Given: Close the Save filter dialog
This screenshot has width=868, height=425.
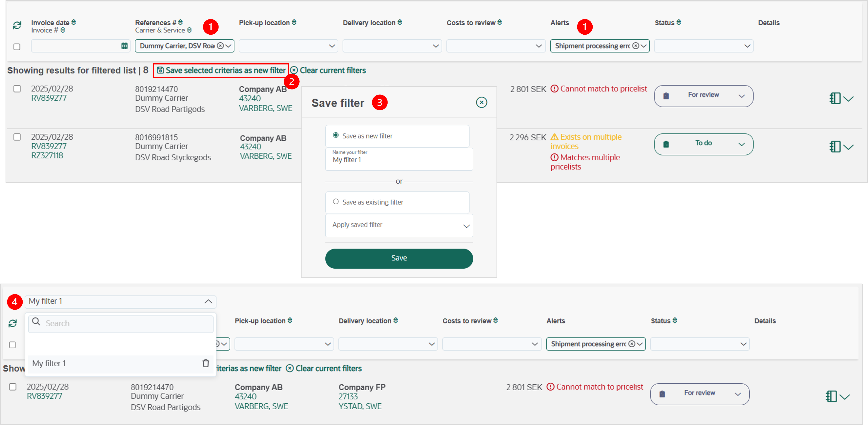Looking at the screenshot, I should coord(481,102).
